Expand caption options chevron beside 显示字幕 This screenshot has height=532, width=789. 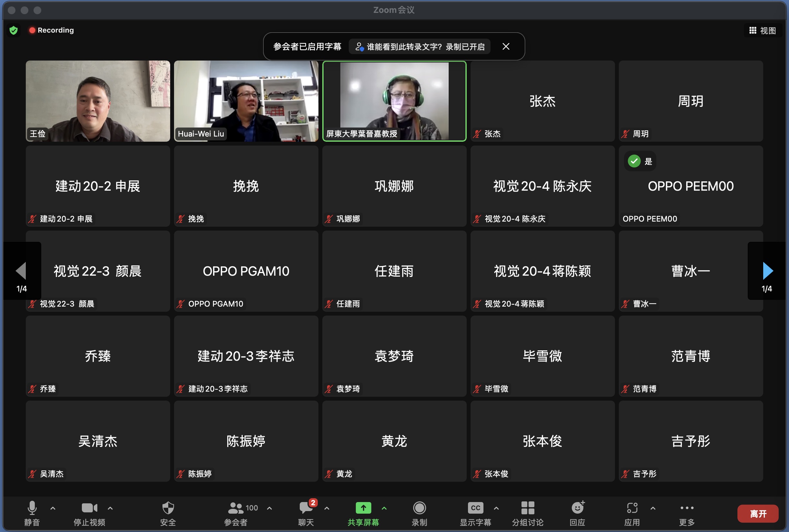(x=496, y=508)
